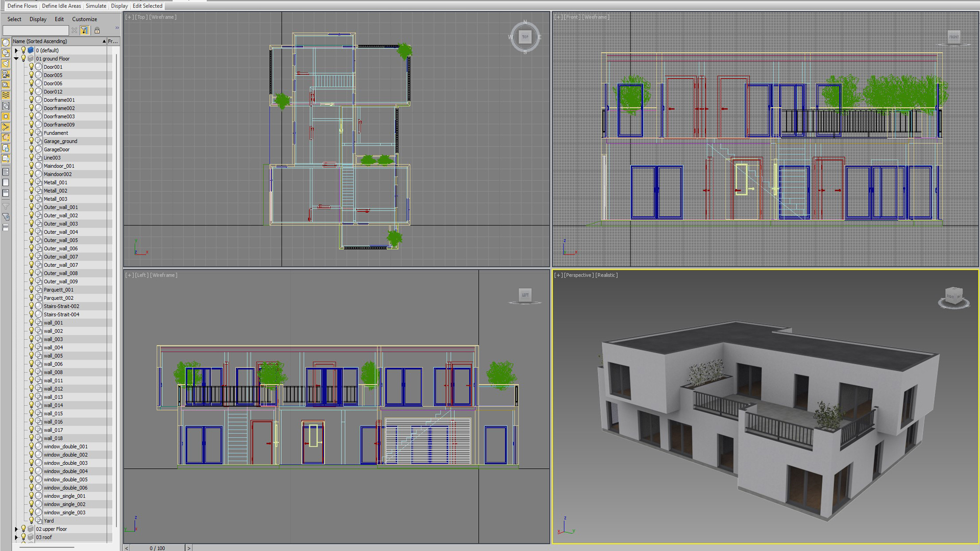Image resolution: width=980 pixels, height=551 pixels.
Task: Toggle the display lights filter icon
Action: 6,64
